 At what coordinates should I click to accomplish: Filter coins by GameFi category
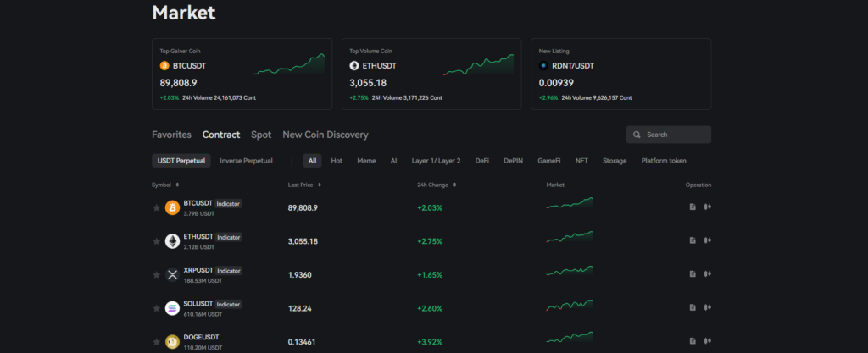tap(549, 161)
